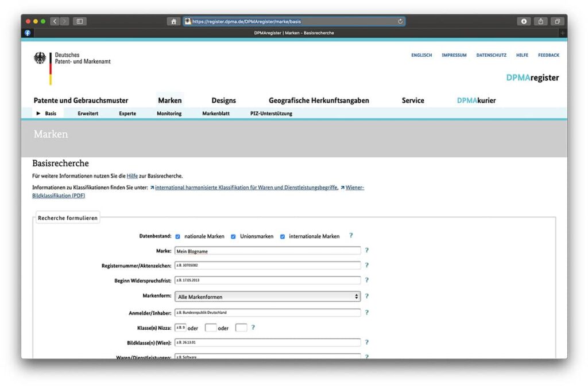Open help icon next to Datenbestand checkboxes

point(351,235)
